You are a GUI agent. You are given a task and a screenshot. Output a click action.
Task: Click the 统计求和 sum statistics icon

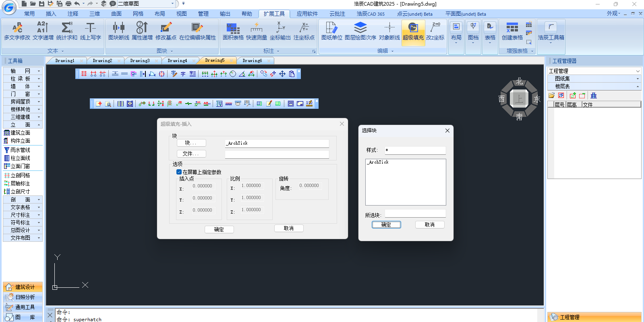[x=67, y=31]
